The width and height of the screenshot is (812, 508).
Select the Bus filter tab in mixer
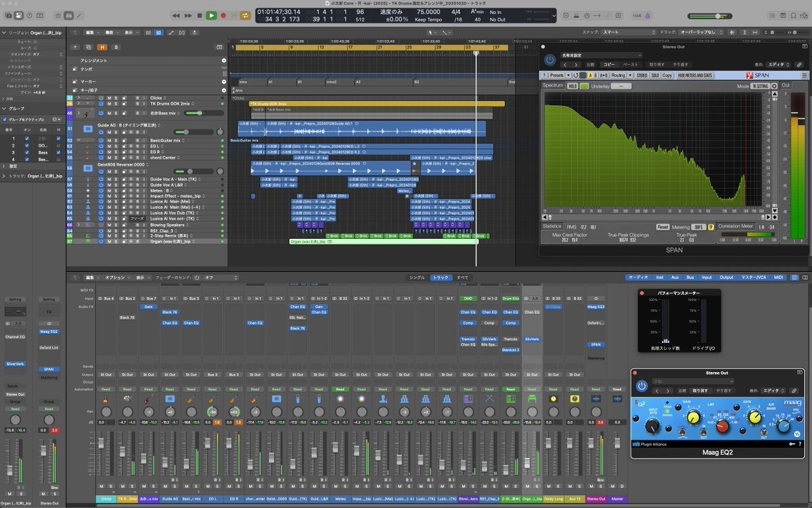tap(690, 277)
